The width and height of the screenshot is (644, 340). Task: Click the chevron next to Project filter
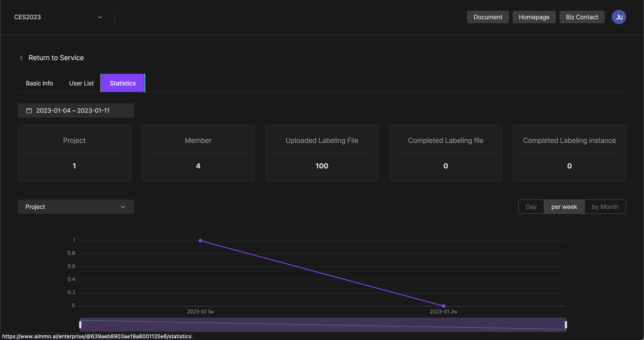click(123, 207)
